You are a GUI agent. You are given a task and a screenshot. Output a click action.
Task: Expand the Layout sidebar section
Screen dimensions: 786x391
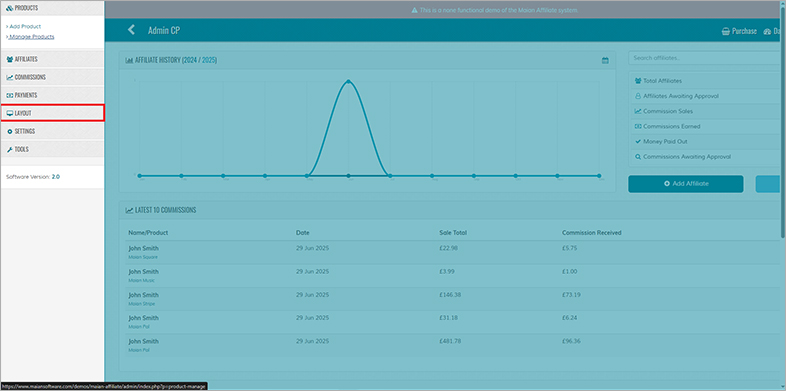tap(52, 113)
